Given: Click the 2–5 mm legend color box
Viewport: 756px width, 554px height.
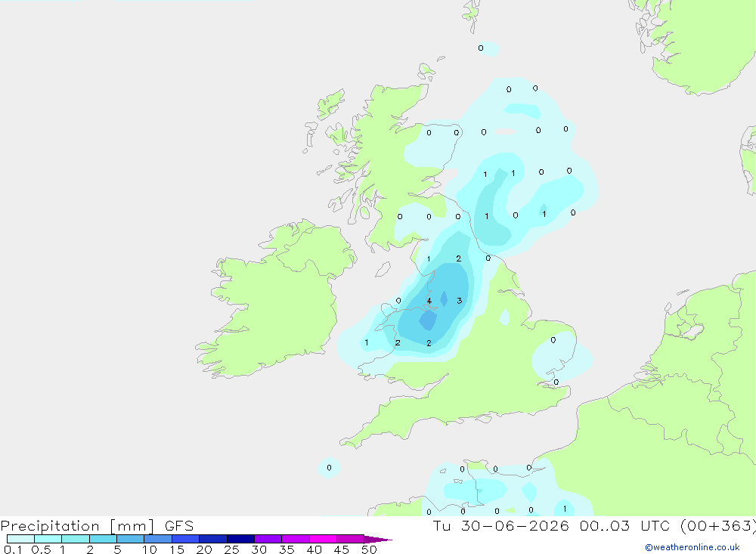Looking at the screenshot, I should [103, 539].
